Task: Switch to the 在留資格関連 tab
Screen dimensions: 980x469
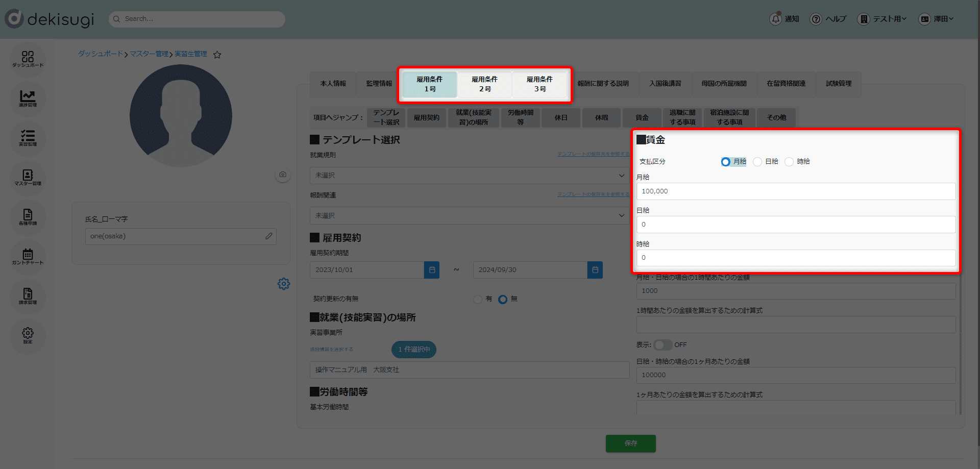Action: point(786,84)
